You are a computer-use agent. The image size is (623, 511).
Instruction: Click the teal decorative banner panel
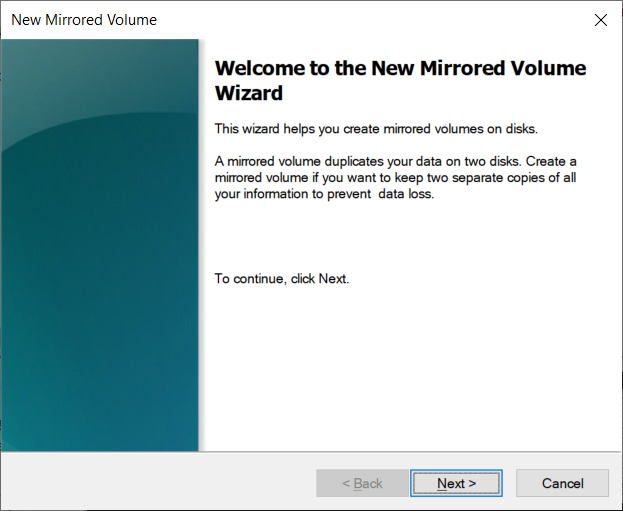tap(99, 245)
